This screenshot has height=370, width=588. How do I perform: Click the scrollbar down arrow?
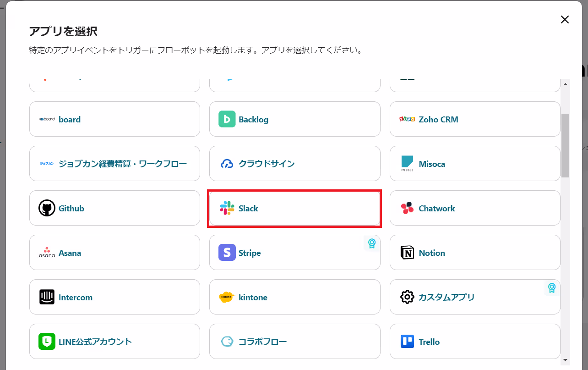[x=565, y=360]
